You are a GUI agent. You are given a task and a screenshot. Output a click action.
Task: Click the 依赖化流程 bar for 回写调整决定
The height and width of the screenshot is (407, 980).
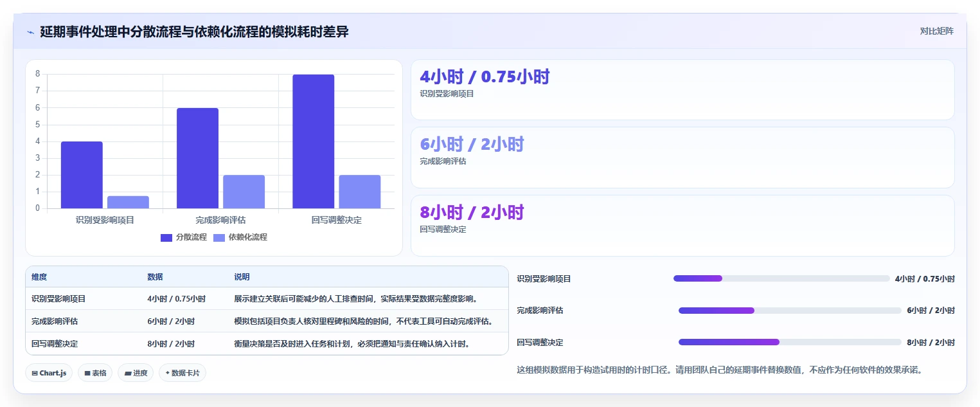pos(360,192)
